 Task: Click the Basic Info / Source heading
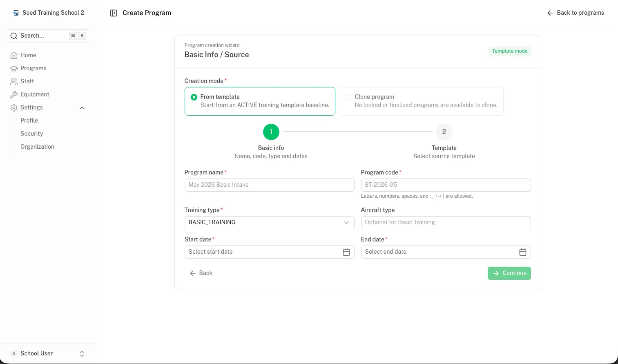click(216, 55)
